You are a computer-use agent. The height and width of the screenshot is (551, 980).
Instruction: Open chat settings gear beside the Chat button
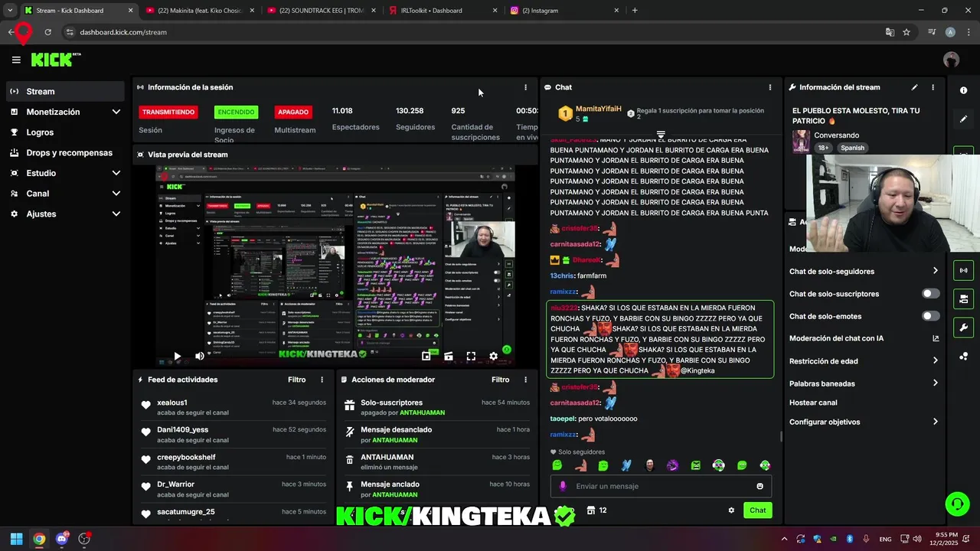[731, 510]
